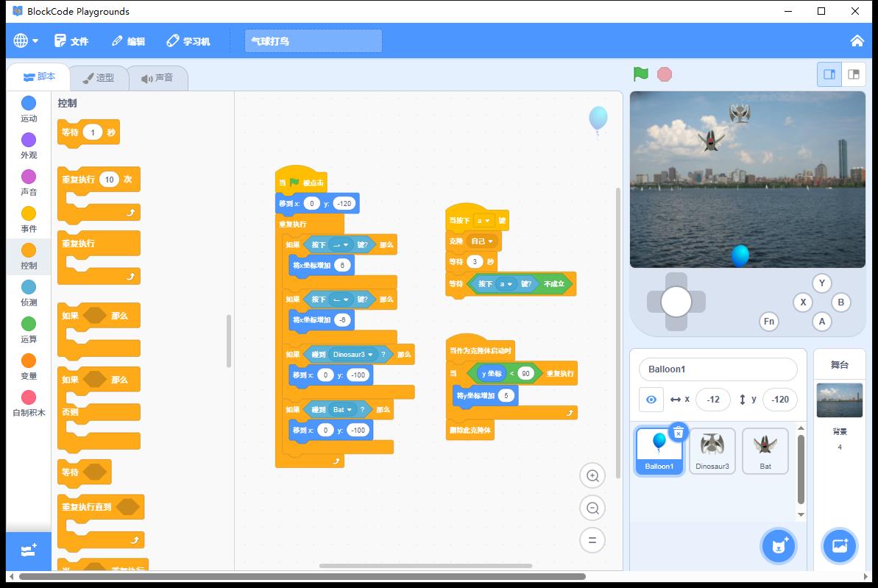
Task: Select the 运动 block category
Action: point(29,109)
